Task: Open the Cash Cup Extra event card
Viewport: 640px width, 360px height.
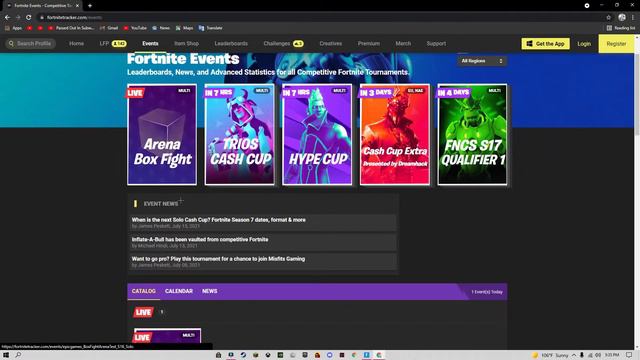Action: coord(395,134)
